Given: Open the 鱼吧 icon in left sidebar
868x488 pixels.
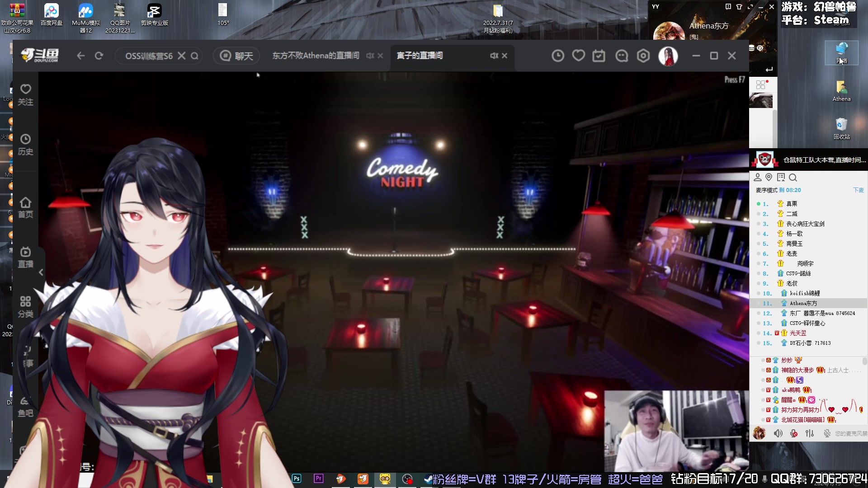Looking at the screenshot, I should click(25, 406).
